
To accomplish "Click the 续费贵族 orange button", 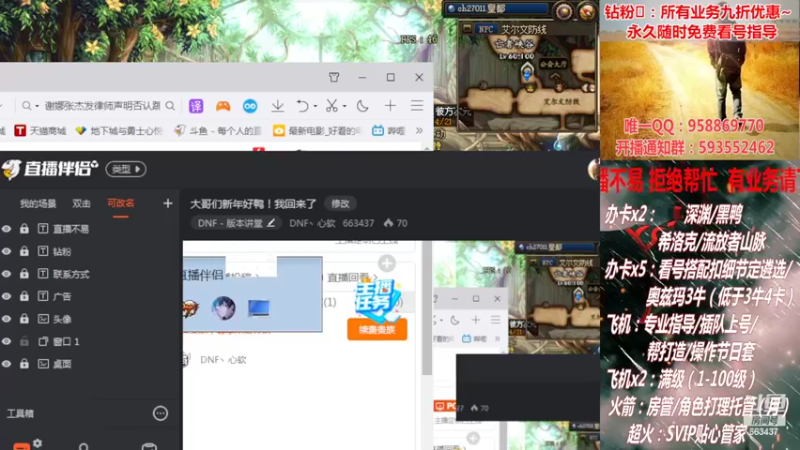I will (x=377, y=330).
